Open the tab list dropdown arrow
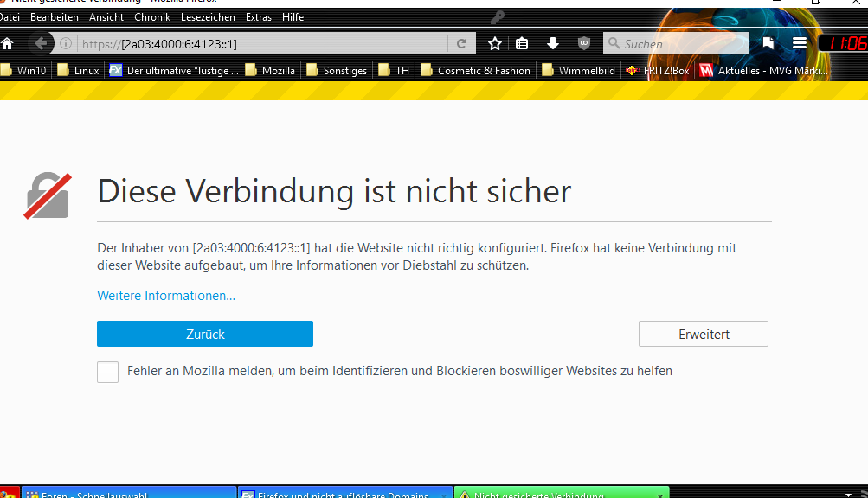 click(848, 495)
